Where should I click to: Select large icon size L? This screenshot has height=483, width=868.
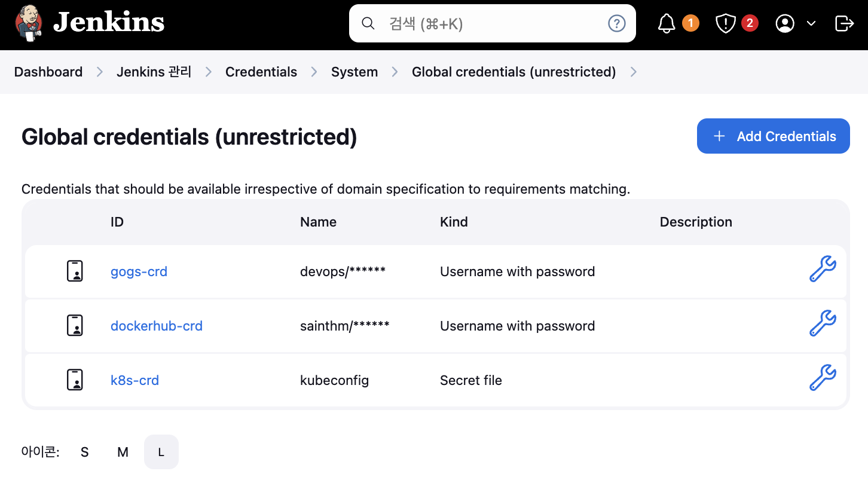pos(161,452)
